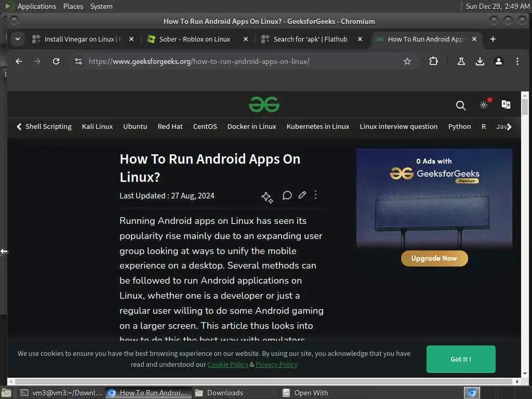
Task: Click the Last Updated date text
Action: pyautogui.click(x=167, y=196)
